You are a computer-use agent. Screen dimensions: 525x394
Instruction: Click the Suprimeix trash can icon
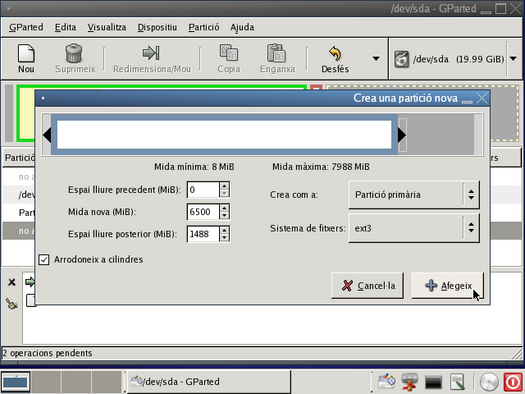click(x=74, y=53)
